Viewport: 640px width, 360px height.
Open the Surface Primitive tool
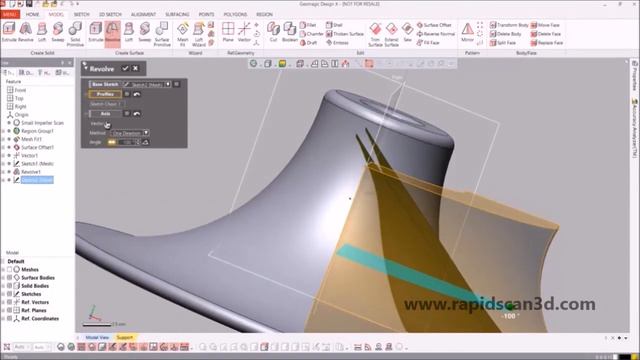coord(162,34)
